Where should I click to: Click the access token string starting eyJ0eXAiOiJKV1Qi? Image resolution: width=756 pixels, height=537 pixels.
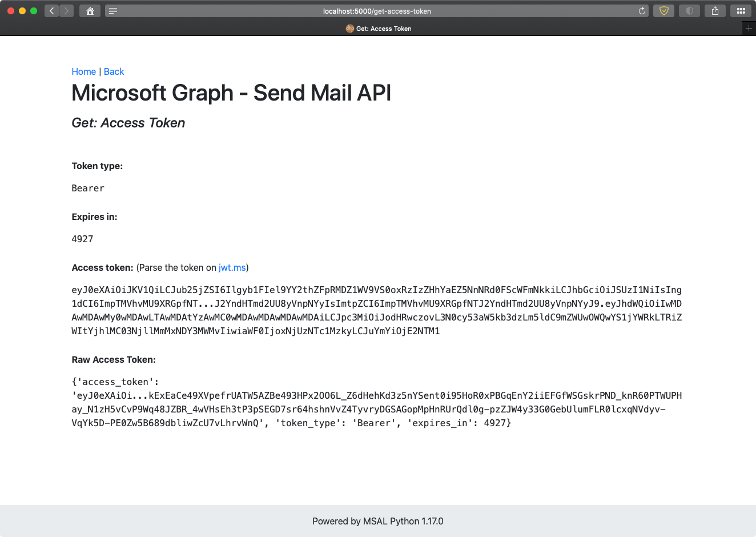click(x=377, y=310)
